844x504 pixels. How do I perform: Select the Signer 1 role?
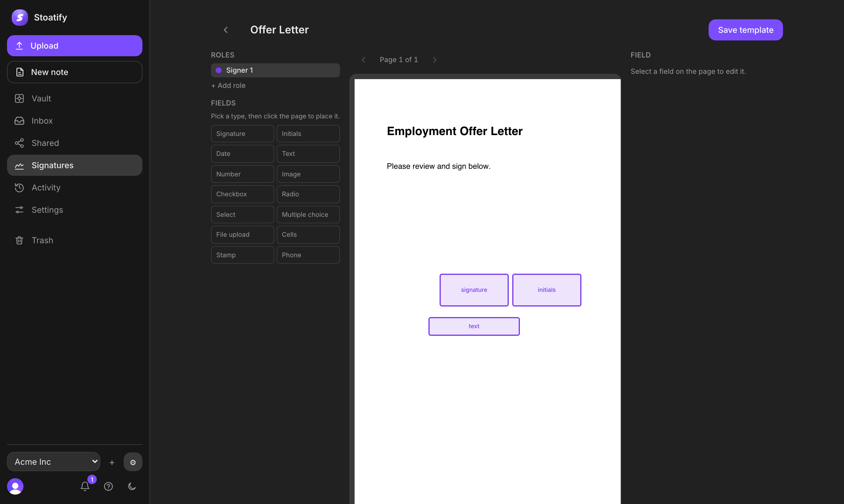[x=275, y=70]
